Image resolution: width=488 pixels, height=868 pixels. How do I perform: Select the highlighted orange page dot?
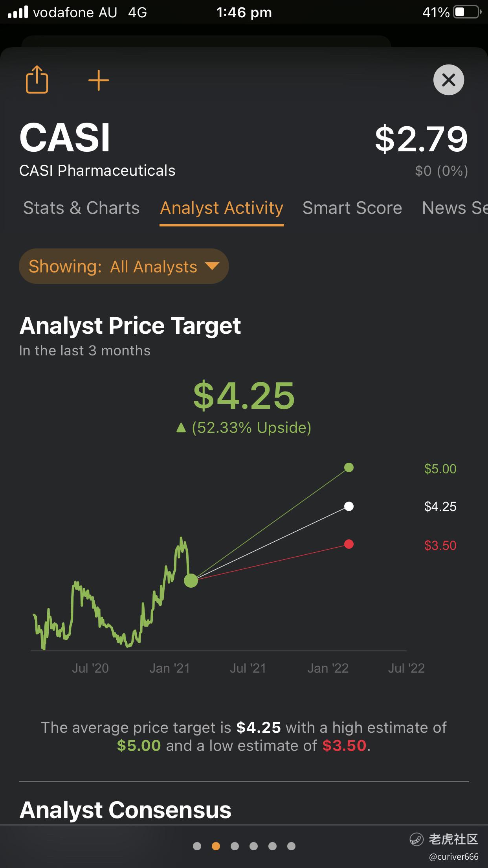click(x=216, y=846)
